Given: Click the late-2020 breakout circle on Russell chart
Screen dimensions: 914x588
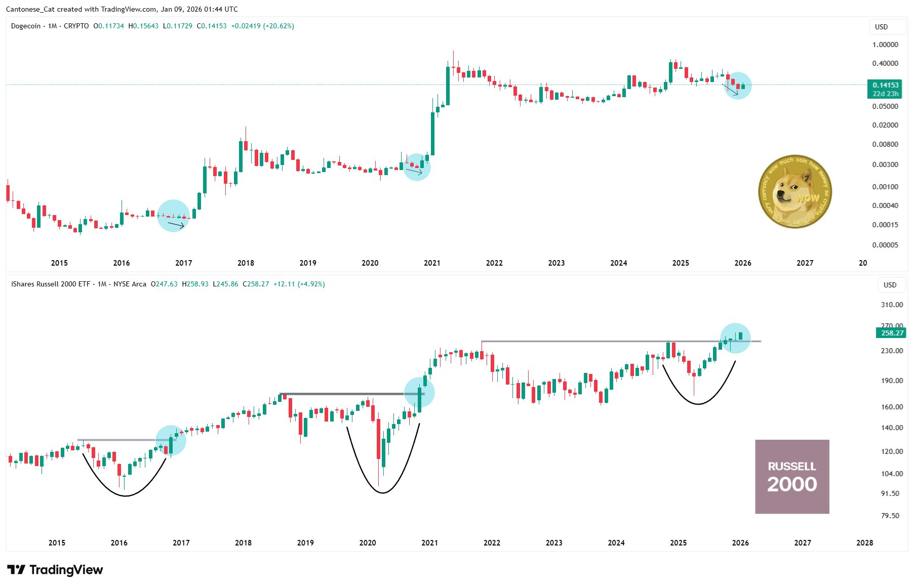Looking at the screenshot, I should (419, 392).
